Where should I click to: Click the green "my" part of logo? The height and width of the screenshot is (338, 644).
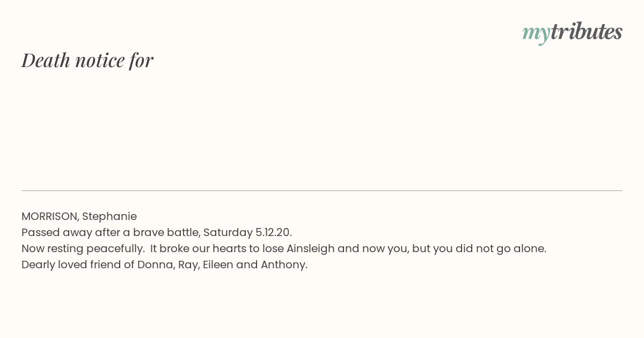click(536, 34)
